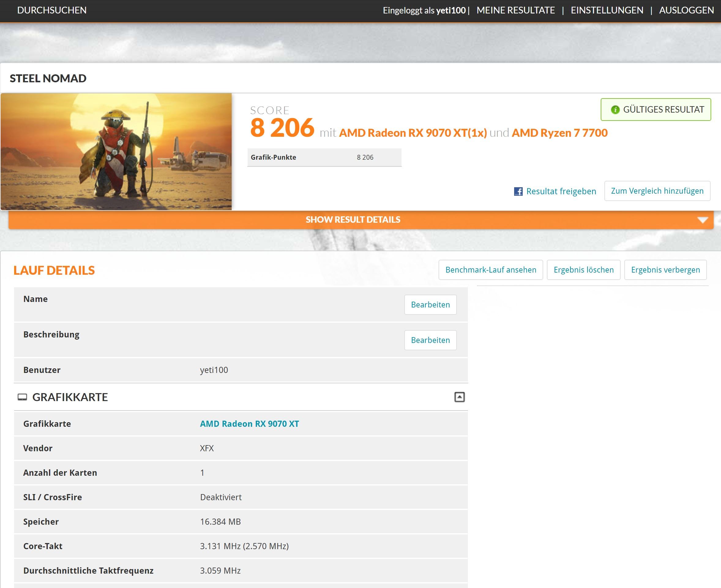
Task: Go to MEINE RESULTATE
Action: [515, 10]
